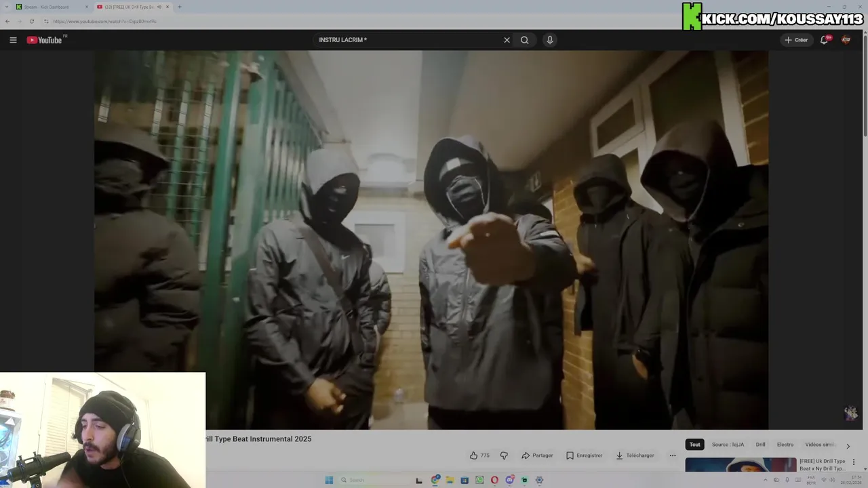Share the video via Partager
Image resolution: width=868 pixels, height=488 pixels.
pyautogui.click(x=537, y=455)
